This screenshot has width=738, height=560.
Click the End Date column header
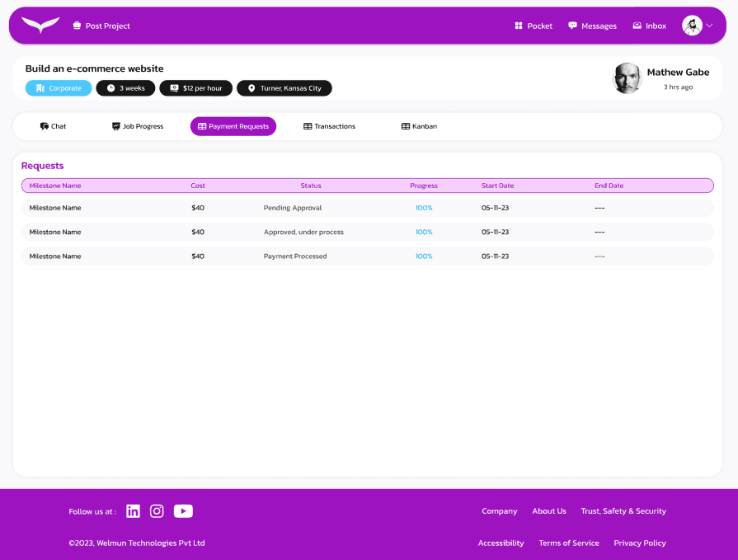tap(609, 186)
